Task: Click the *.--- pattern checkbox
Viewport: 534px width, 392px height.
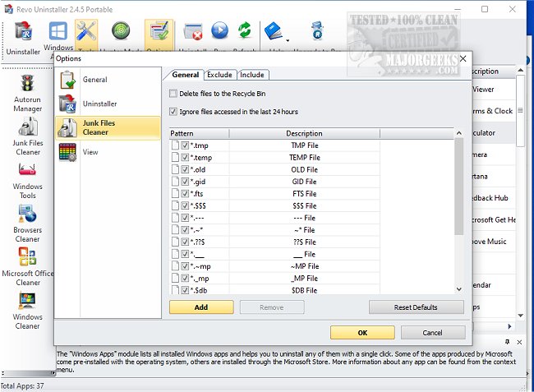Action: 185,218
